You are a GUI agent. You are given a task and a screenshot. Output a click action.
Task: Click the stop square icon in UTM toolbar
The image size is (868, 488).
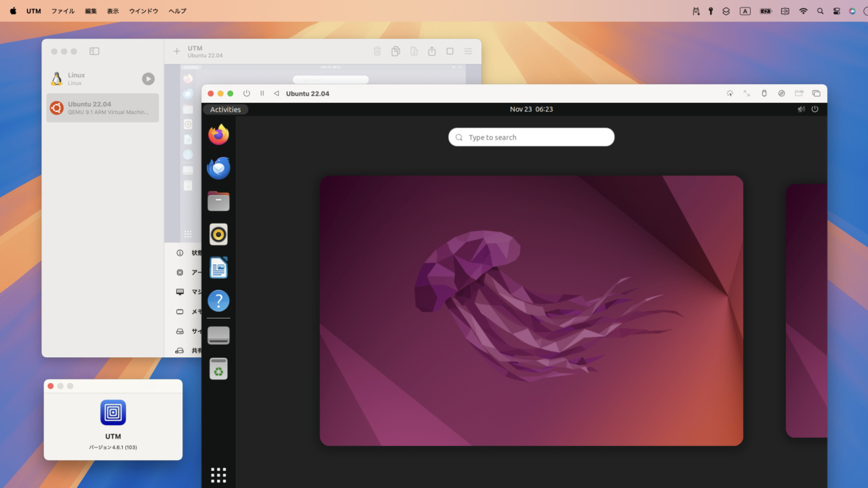click(x=450, y=51)
